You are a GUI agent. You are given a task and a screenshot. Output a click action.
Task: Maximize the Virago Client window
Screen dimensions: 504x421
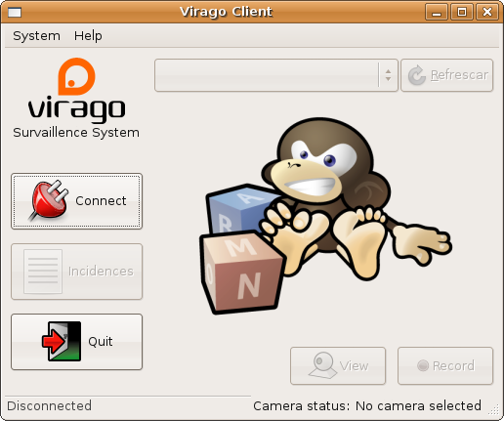[x=462, y=13]
